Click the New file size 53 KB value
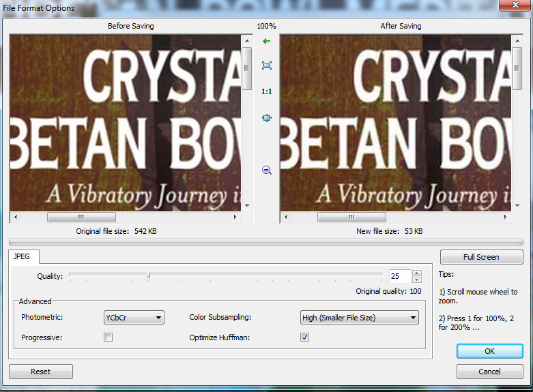 [414, 231]
